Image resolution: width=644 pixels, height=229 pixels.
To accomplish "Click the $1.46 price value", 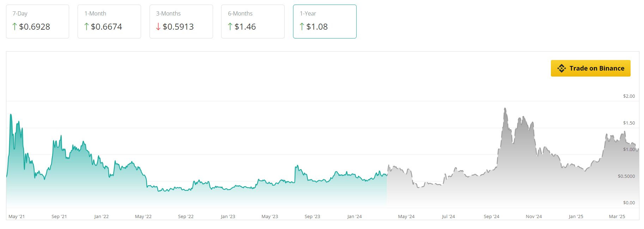I will click(245, 26).
